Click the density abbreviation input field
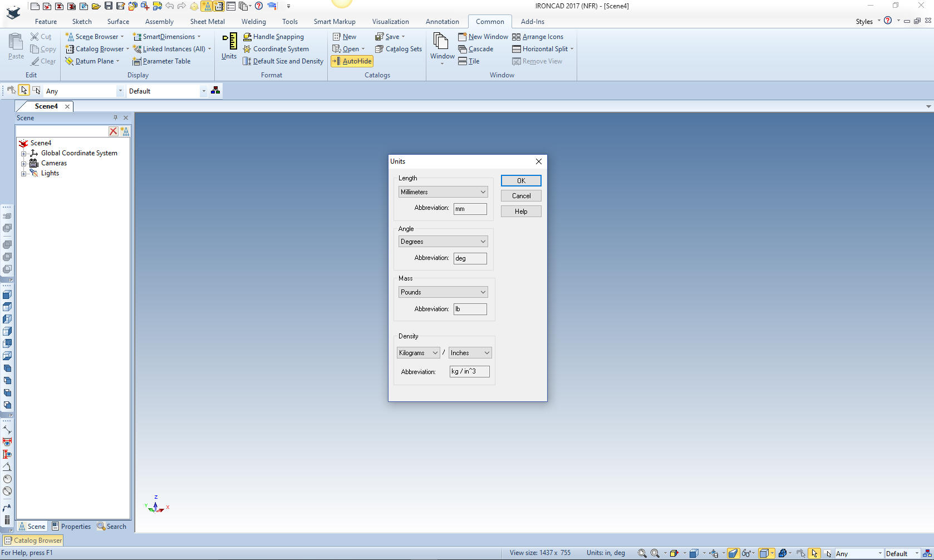 (x=469, y=371)
